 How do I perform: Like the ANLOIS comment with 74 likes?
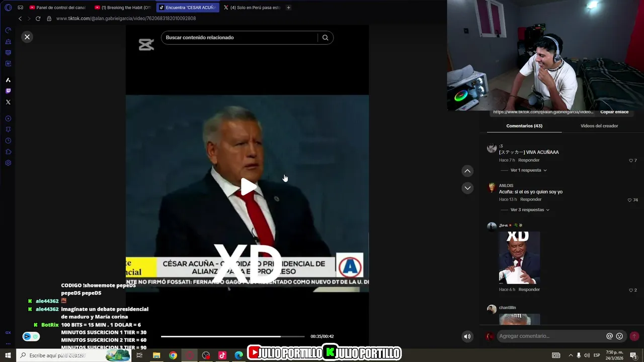click(x=630, y=200)
